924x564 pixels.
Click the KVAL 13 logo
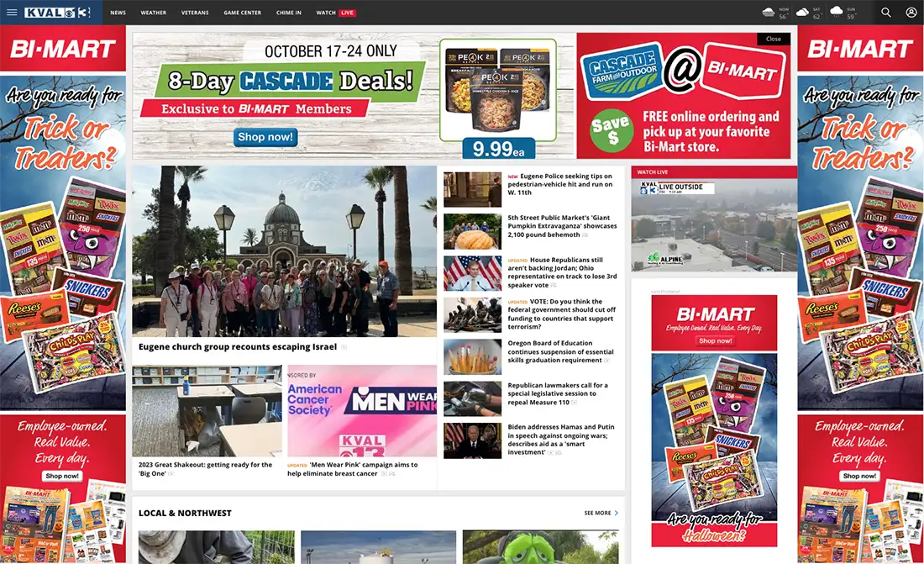tap(57, 13)
